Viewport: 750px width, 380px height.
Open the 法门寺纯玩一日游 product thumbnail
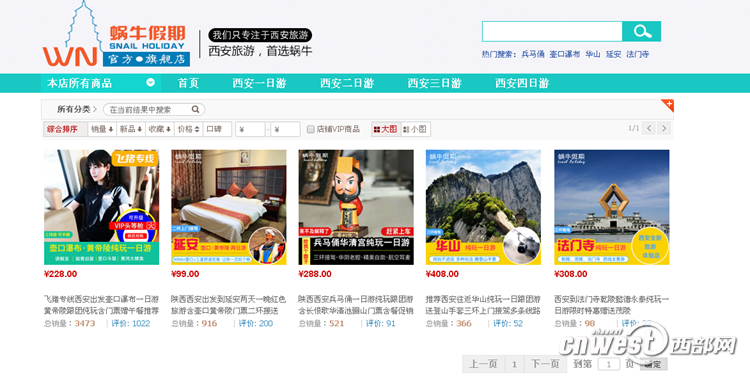coord(612,207)
